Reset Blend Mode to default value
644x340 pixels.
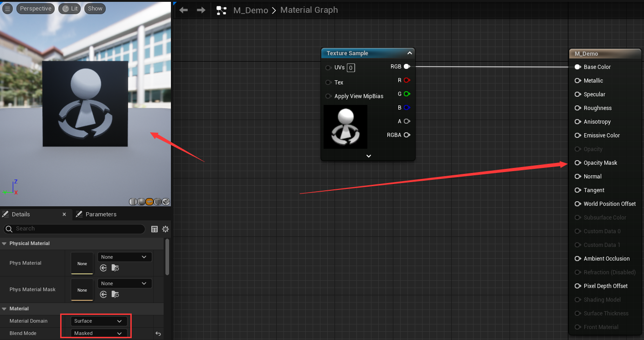point(158,334)
